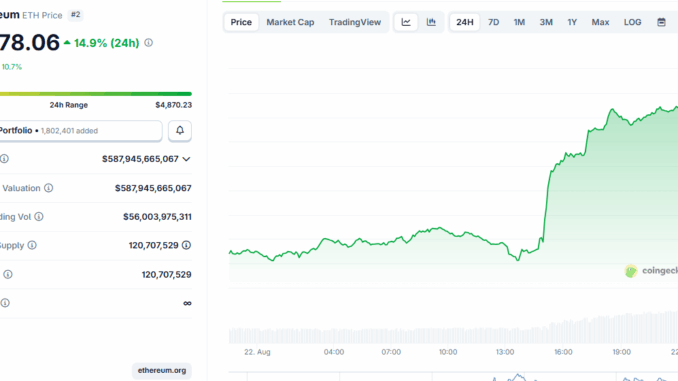Viewport: 678px width, 381px height.
Task: Add coin to Portfolio button
Action: point(80,131)
